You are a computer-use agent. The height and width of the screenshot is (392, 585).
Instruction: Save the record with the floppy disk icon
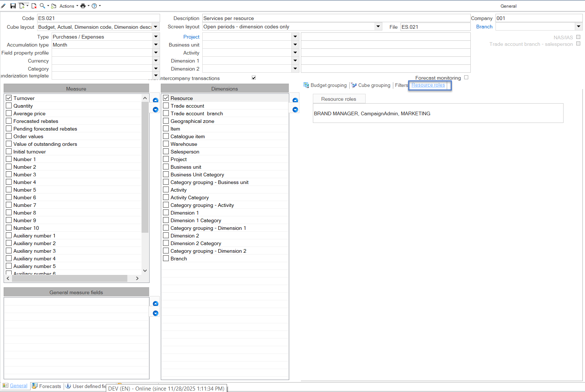click(13, 6)
